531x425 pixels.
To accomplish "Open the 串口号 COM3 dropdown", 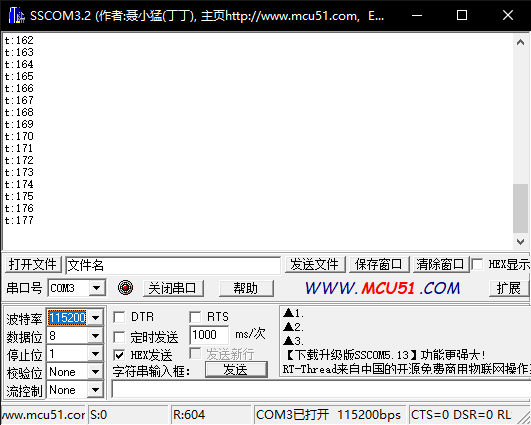I will [97, 288].
